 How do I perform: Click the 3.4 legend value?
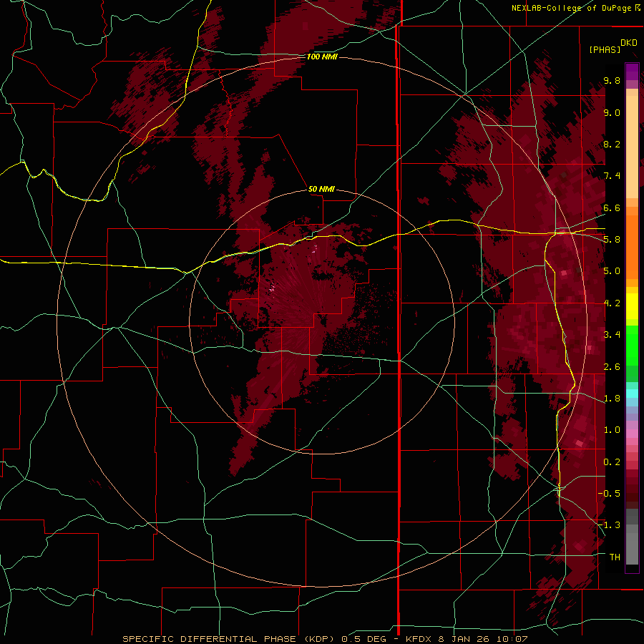[612, 335]
